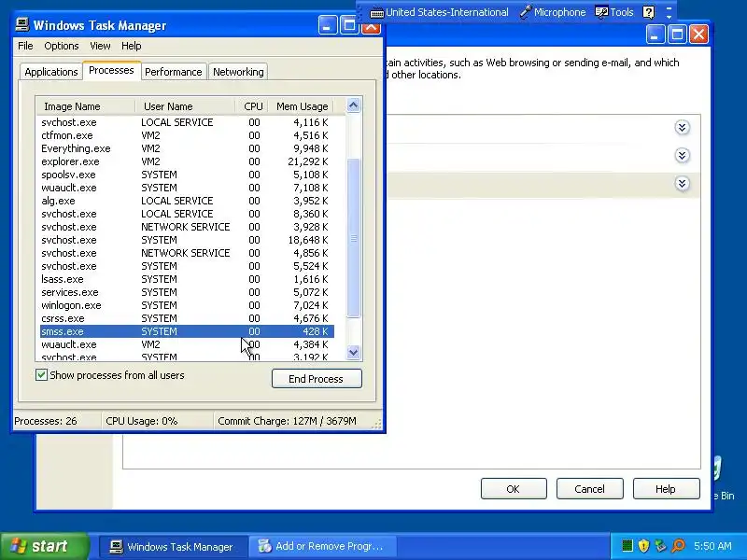Switch to the Applications tab
The image size is (747, 560).
[x=51, y=72]
